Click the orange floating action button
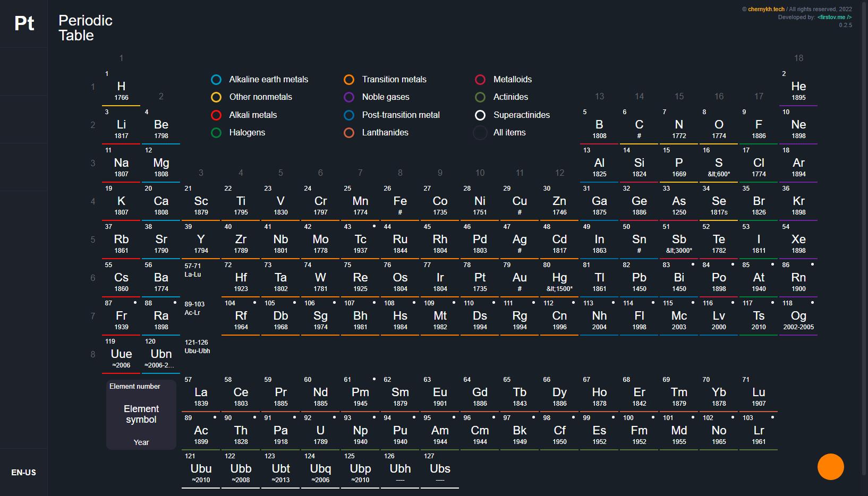868x496 pixels. click(830, 467)
